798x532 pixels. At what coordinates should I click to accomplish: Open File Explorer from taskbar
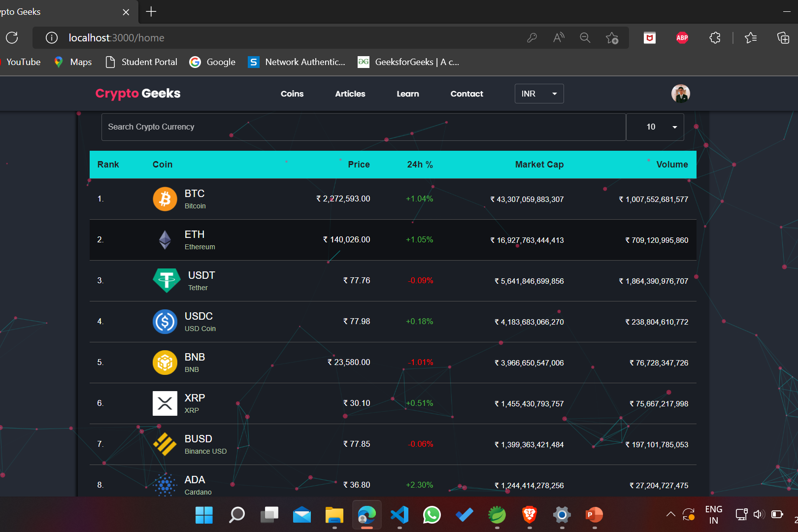click(334, 515)
